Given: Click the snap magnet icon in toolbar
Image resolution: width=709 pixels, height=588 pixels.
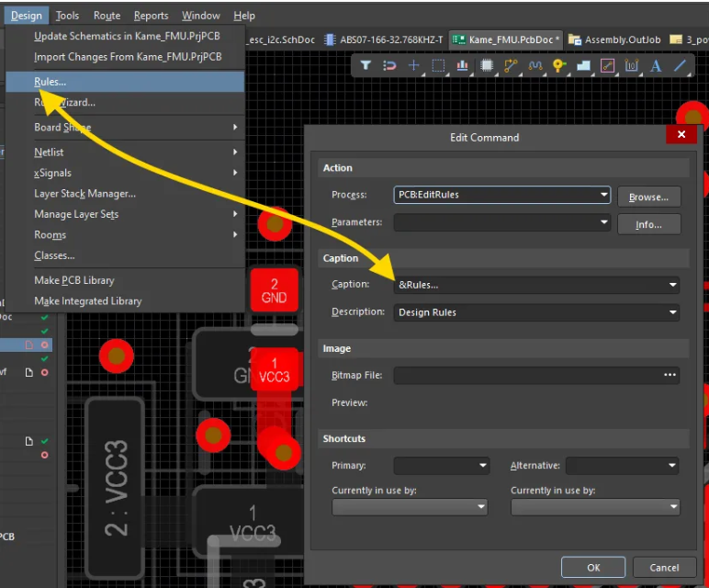Looking at the screenshot, I should click(389, 66).
